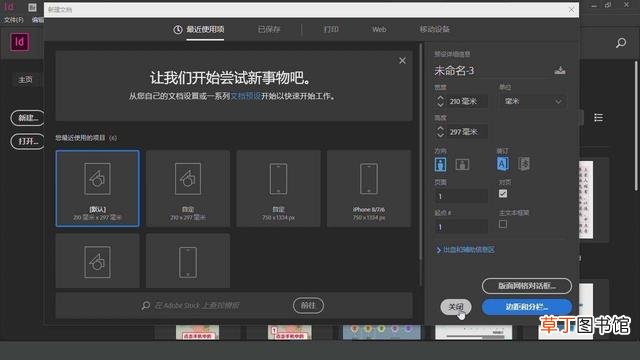This screenshot has width=640, height=360.
Task: Follow the 文档预设 link in the banner
Action: point(246,96)
